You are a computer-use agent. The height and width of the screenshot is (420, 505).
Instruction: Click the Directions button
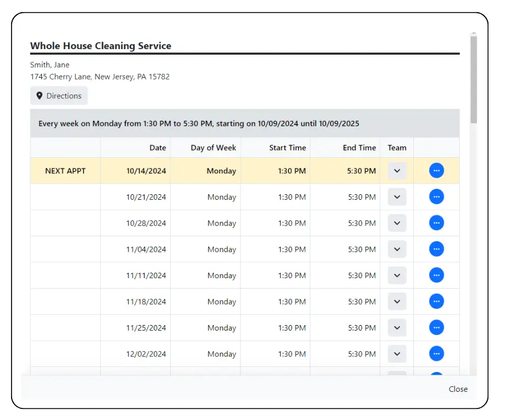pyautogui.click(x=59, y=95)
